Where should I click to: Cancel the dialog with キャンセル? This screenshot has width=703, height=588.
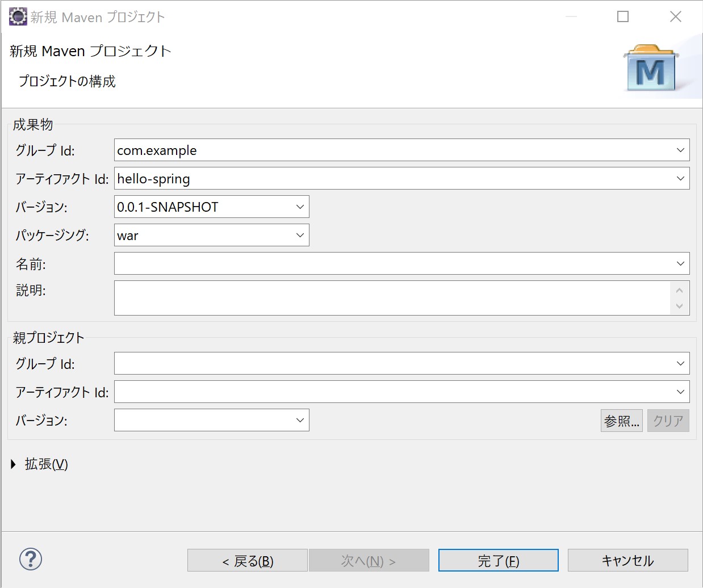click(628, 561)
